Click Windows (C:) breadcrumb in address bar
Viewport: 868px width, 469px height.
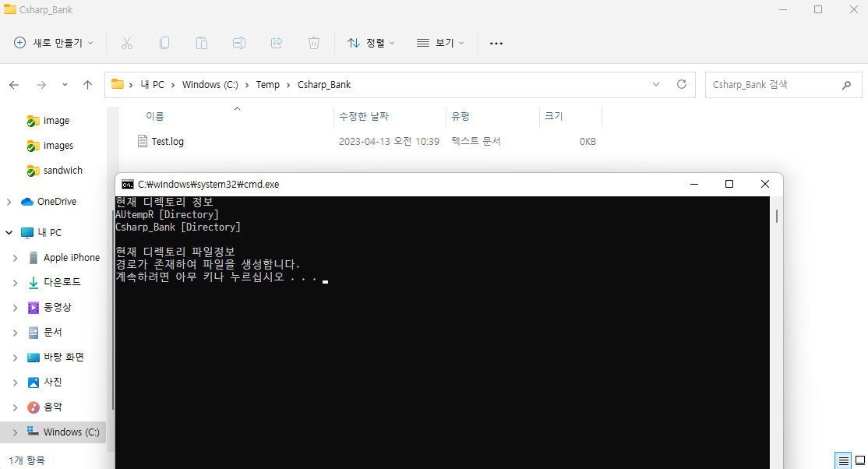point(210,85)
